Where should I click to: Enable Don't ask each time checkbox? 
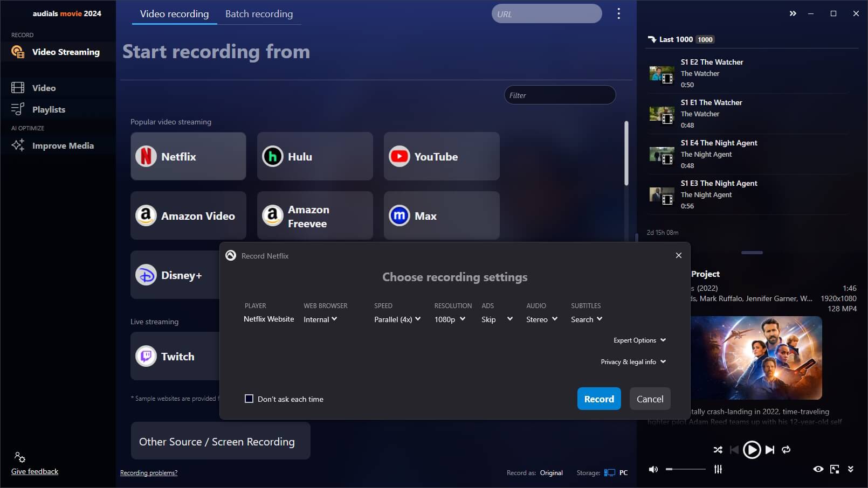pyautogui.click(x=249, y=399)
